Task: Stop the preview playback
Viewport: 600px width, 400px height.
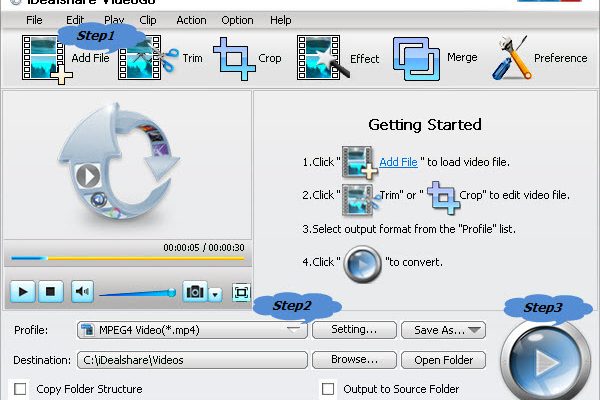Action: pyautogui.click(x=51, y=292)
